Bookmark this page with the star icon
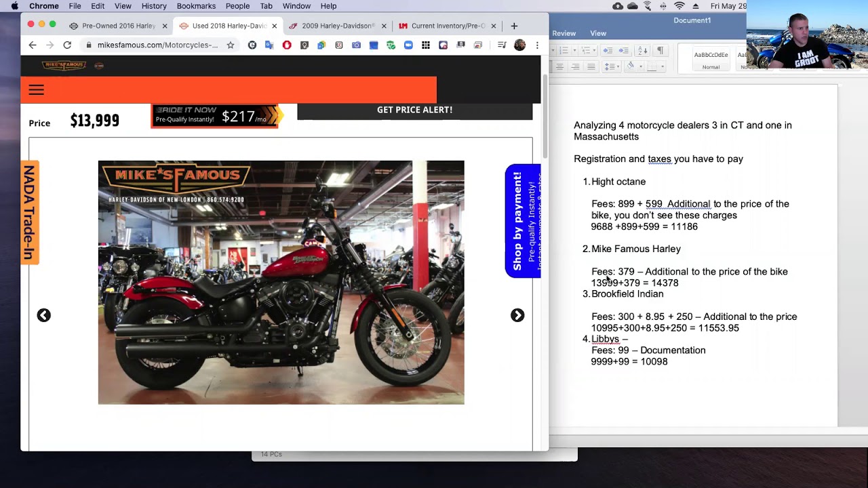Viewport: 868px width, 488px height. 231,45
